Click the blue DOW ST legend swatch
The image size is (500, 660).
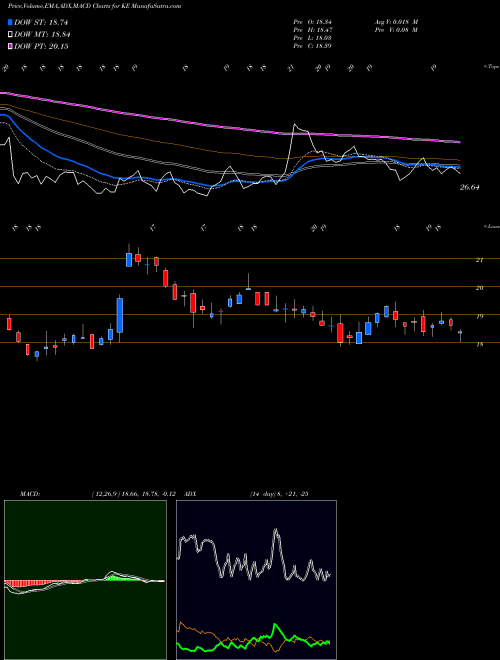[11, 22]
